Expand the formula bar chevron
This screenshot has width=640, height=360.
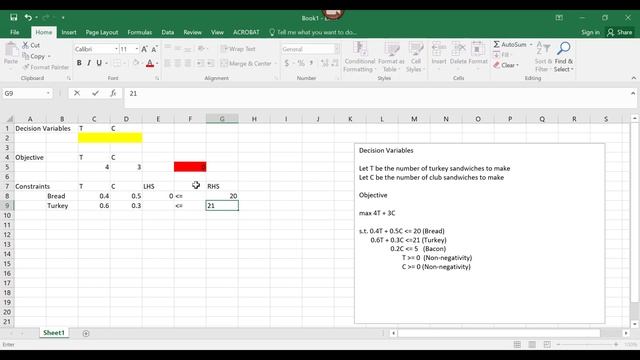(x=633, y=93)
